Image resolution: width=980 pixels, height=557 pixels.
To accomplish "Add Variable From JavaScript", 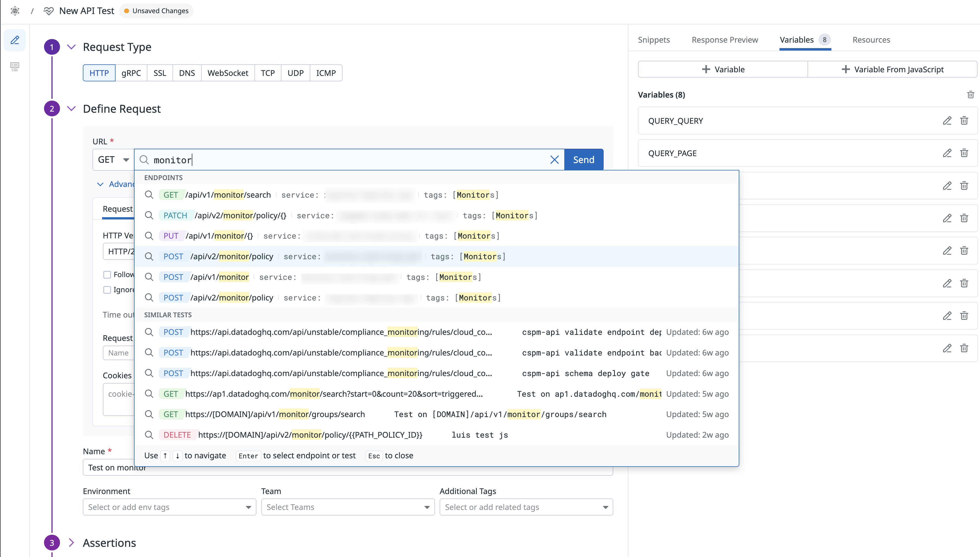I will [892, 69].
